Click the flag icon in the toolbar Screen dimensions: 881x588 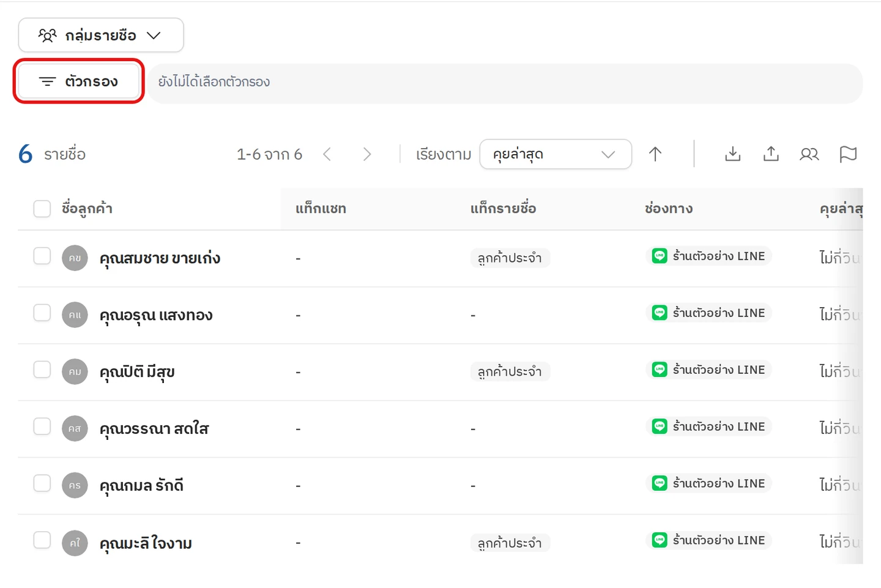848,154
